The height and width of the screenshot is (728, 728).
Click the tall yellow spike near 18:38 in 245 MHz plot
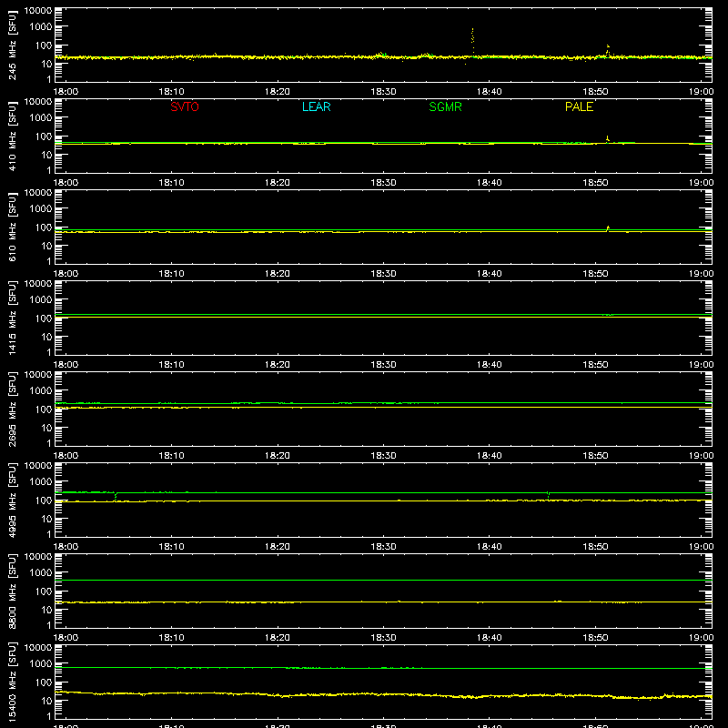[x=472, y=42]
